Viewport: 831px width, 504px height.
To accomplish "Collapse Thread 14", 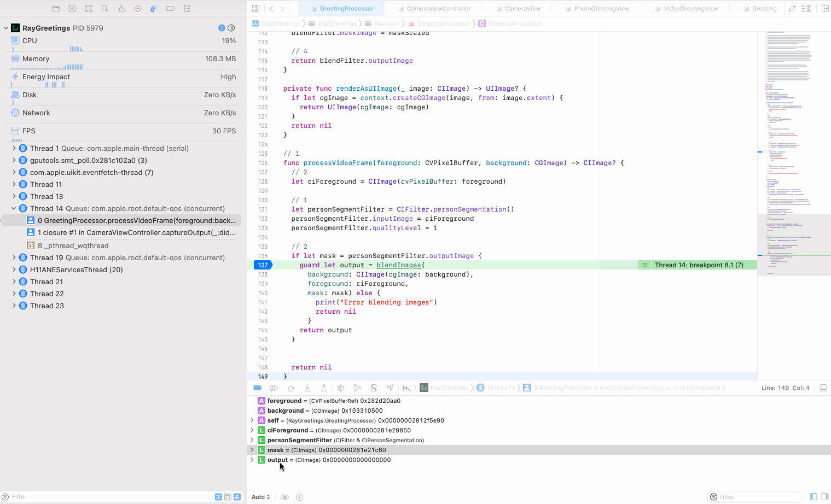I will (14, 208).
